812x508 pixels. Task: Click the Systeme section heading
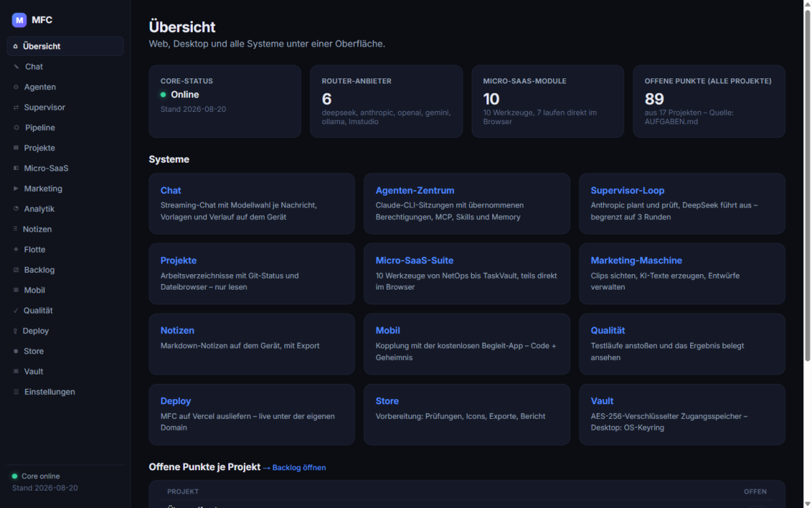[169, 160]
